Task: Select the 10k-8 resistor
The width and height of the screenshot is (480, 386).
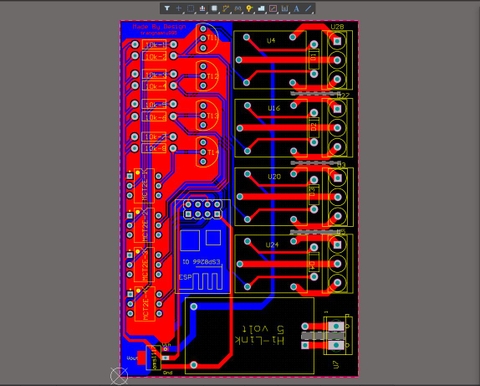Action: (x=154, y=148)
